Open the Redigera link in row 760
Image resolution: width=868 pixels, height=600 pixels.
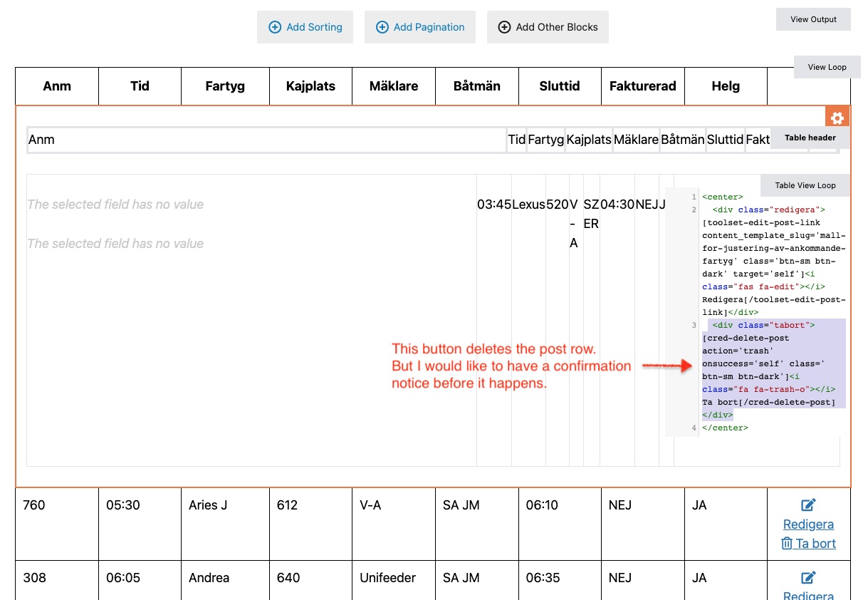coord(808,524)
